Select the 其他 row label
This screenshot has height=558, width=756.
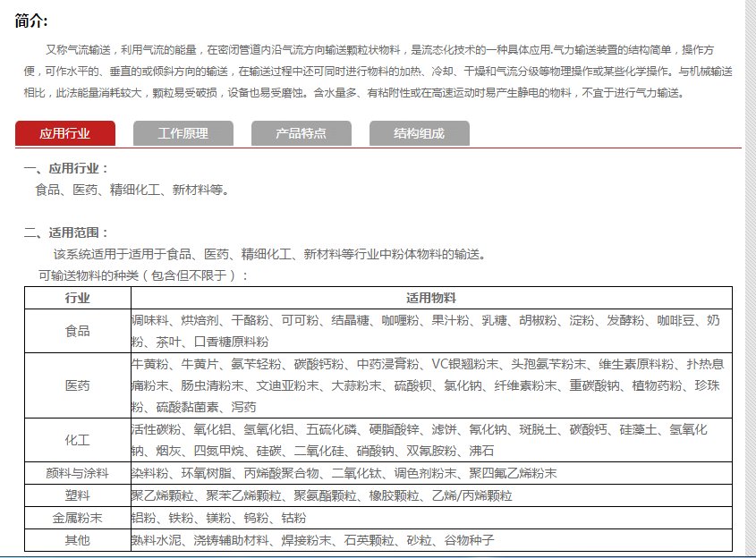[78, 540]
